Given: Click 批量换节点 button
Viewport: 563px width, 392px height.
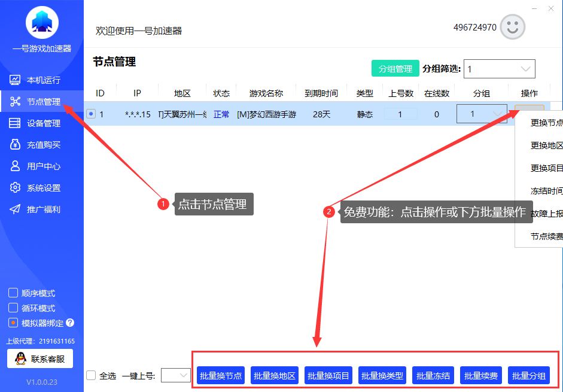Looking at the screenshot, I should (x=221, y=375).
